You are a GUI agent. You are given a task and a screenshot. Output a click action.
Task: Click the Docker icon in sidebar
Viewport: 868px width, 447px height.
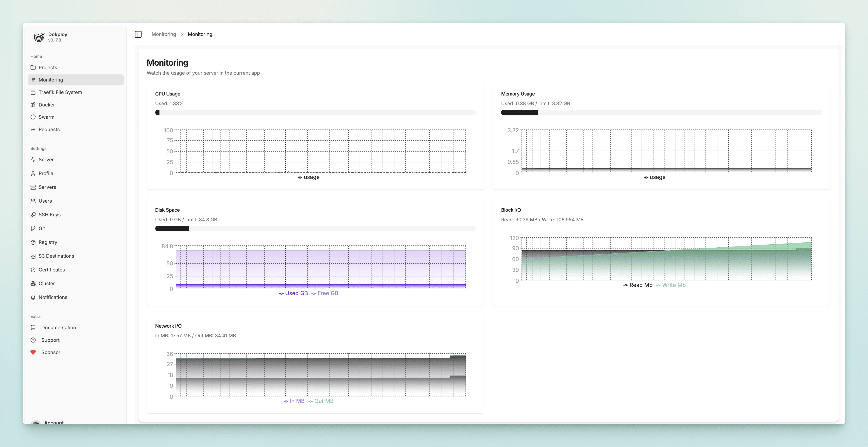pyautogui.click(x=33, y=105)
